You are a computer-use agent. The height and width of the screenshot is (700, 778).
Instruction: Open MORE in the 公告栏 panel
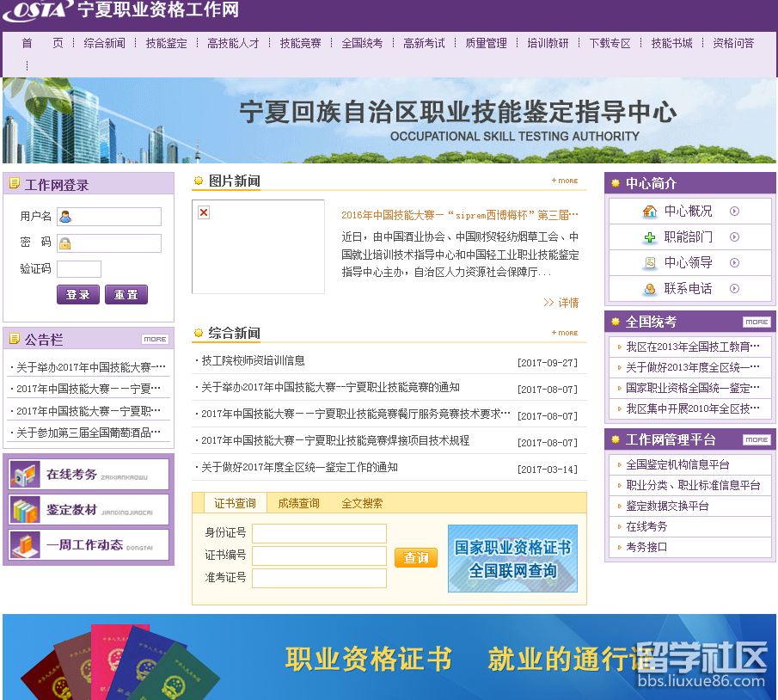pos(154,339)
